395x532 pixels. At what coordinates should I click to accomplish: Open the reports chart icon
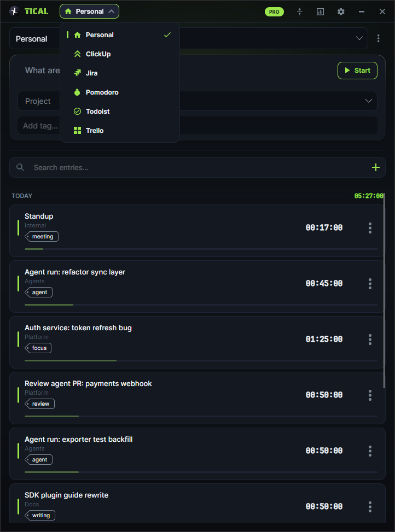(x=320, y=11)
